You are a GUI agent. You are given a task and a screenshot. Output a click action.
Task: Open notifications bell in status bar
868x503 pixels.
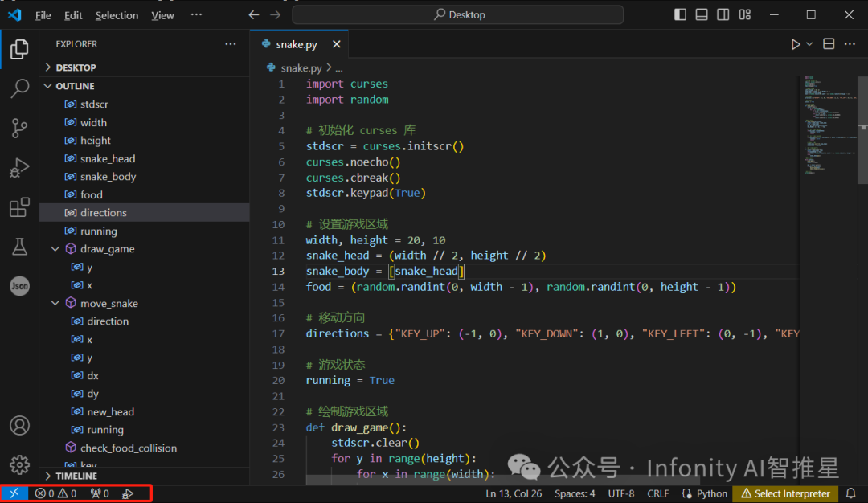pos(851,493)
